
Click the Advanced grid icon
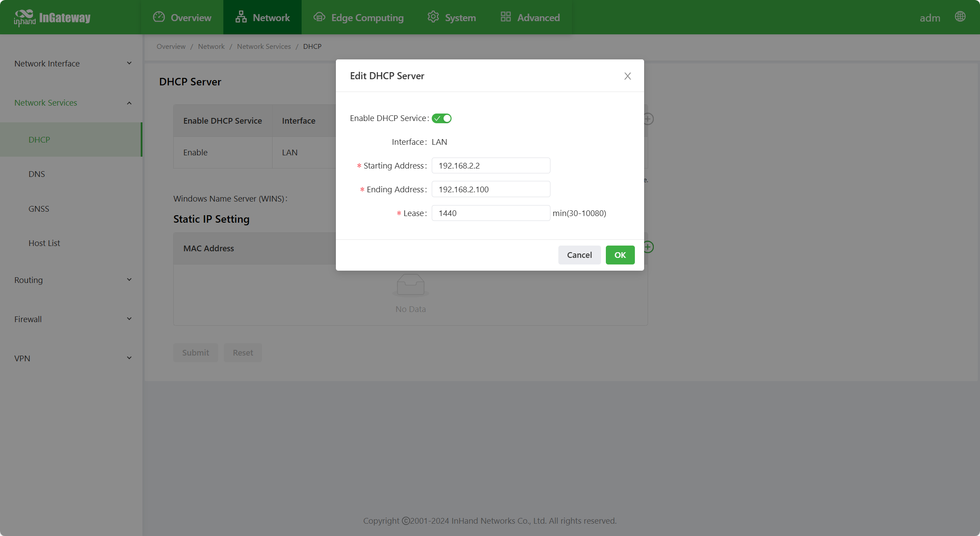click(506, 17)
